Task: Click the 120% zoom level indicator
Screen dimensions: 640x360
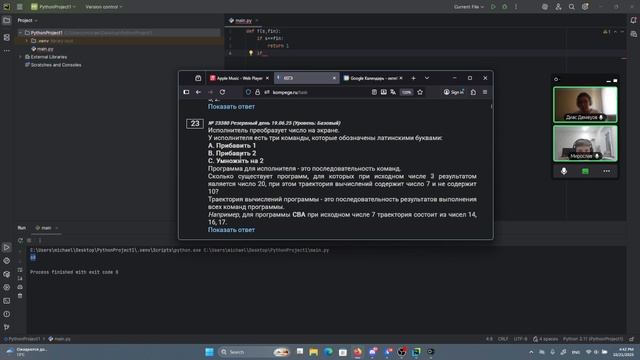Action: [407, 92]
